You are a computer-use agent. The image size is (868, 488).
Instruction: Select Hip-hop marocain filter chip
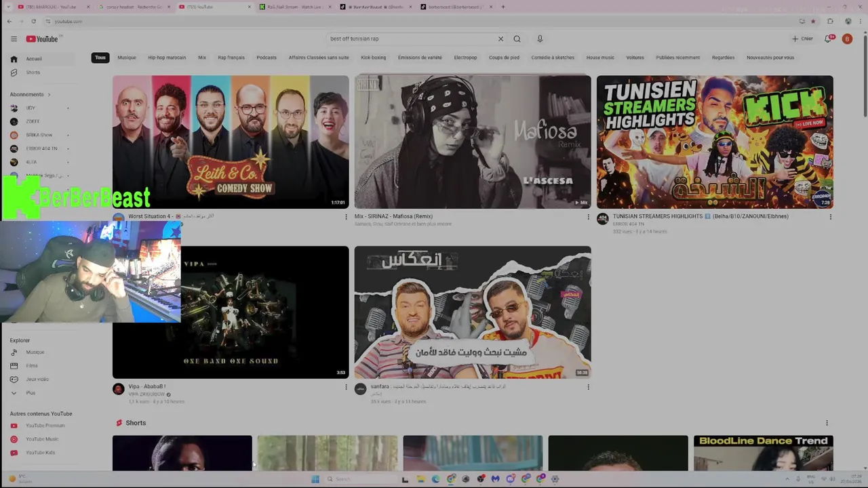(x=167, y=58)
